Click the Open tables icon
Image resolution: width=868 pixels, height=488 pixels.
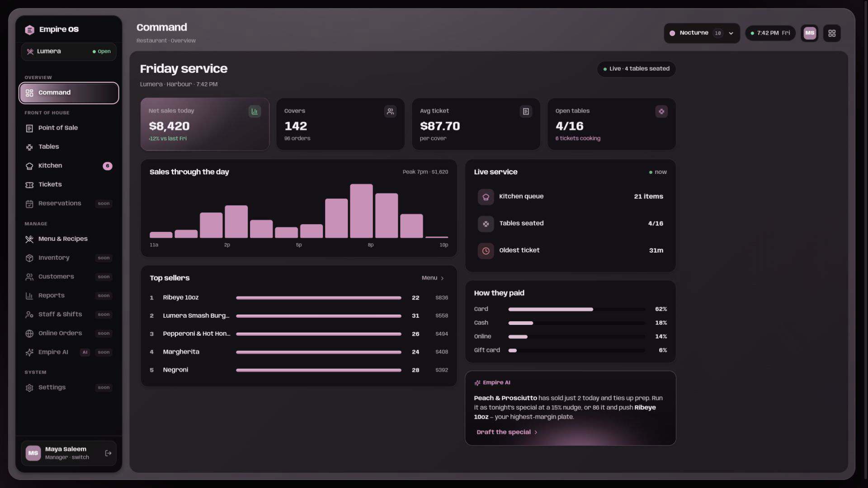pos(661,112)
